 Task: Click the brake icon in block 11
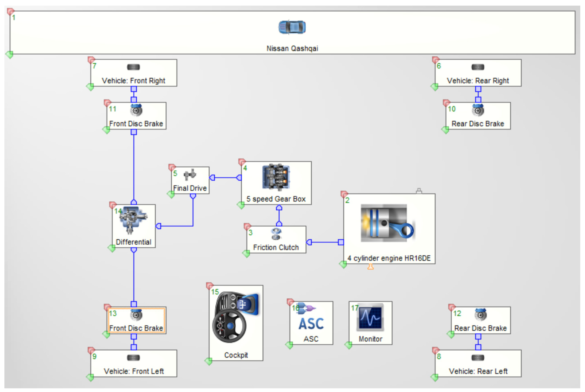pyautogui.click(x=136, y=110)
